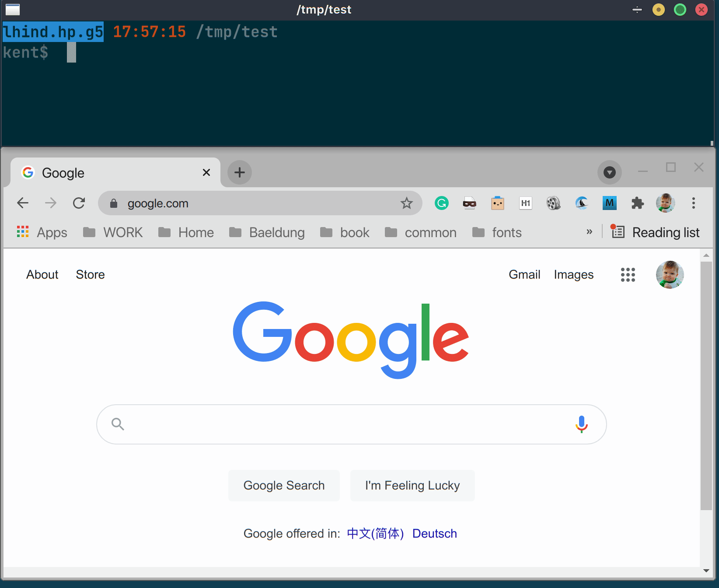The height and width of the screenshot is (588, 719).
Task: Switch to the Google tab
Action: click(63, 172)
